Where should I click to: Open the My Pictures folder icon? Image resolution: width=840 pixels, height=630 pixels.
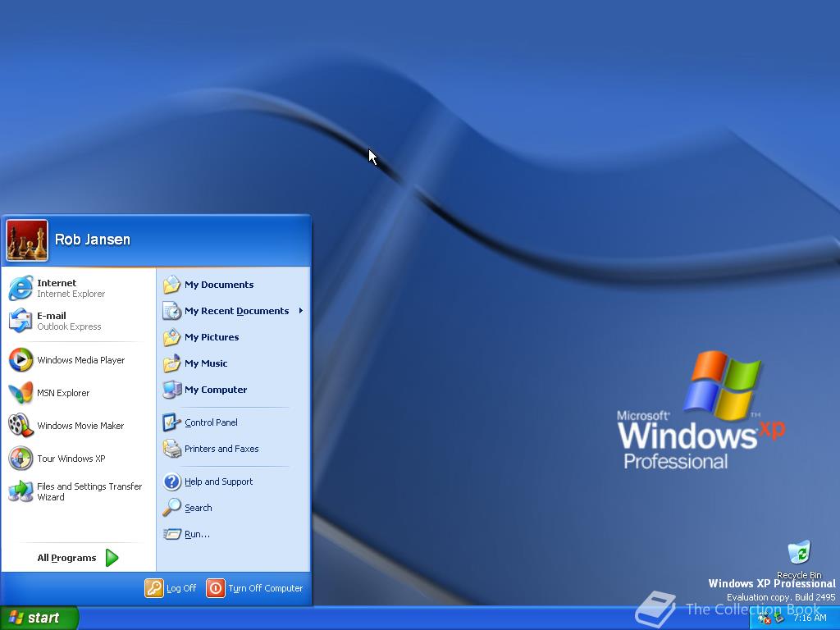pos(171,337)
